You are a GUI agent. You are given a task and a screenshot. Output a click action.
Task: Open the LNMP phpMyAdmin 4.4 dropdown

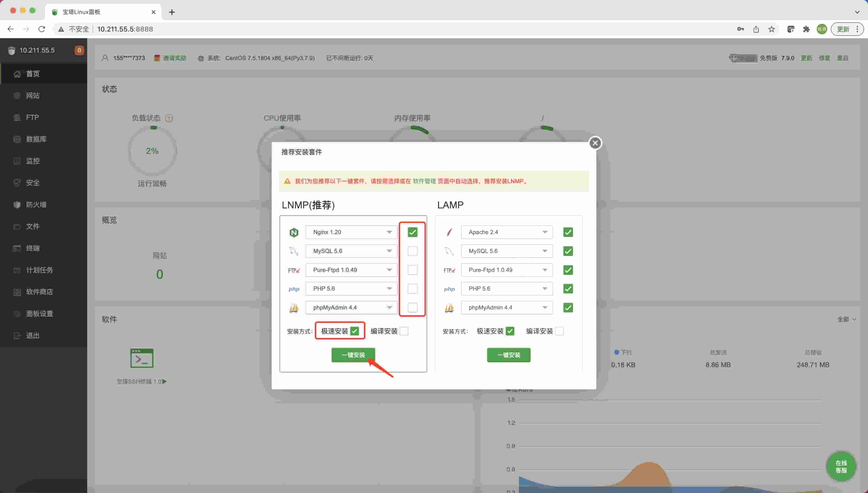[351, 308]
